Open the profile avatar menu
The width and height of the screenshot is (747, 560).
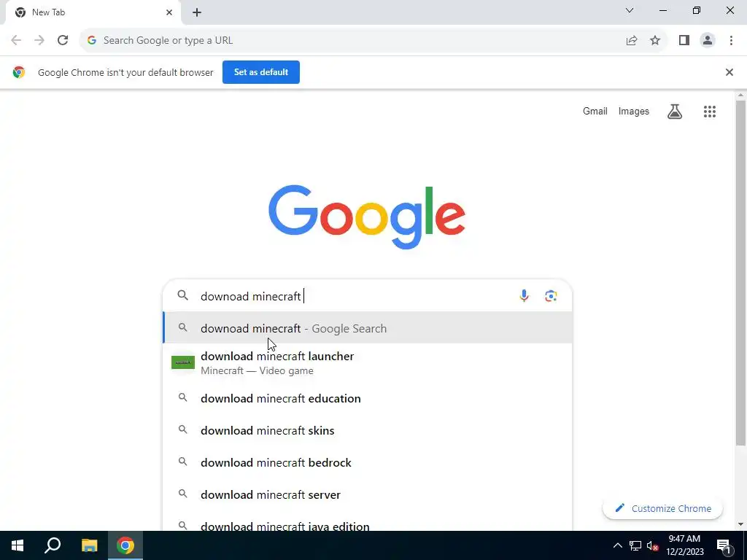(x=708, y=41)
